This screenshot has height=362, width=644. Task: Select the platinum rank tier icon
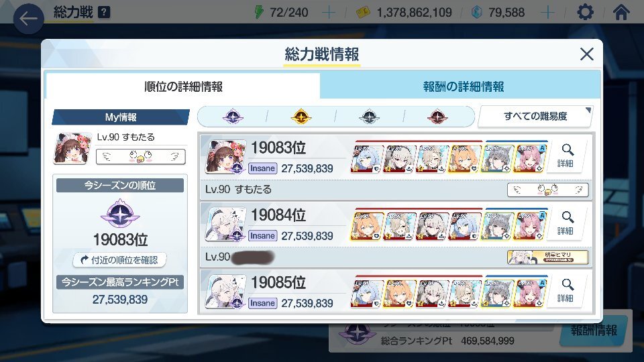point(233,117)
